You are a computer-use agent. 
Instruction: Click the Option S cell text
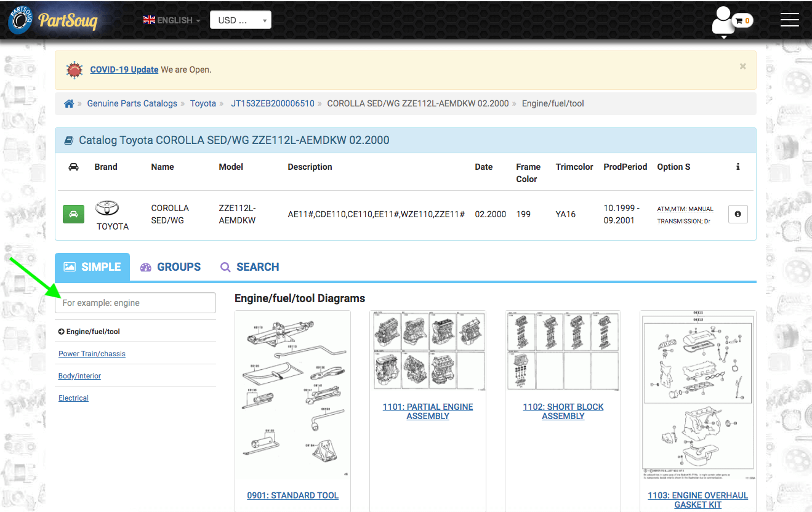686,215
